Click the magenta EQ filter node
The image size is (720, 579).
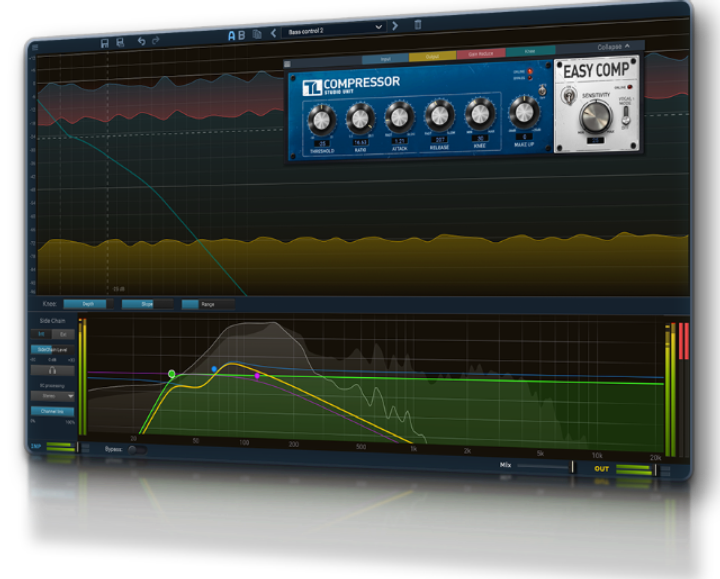tap(257, 376)
